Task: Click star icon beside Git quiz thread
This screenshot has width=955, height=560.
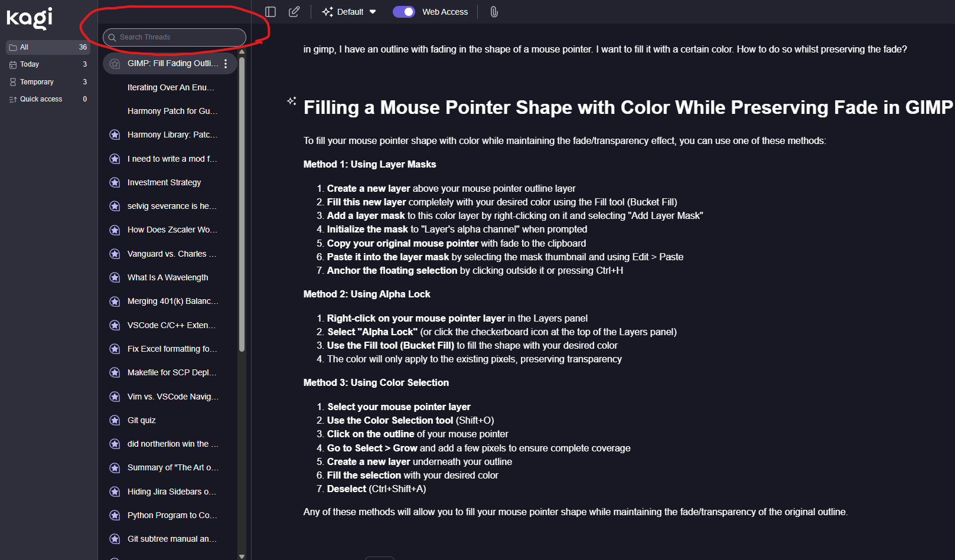Action: click(x=115, y=420)
